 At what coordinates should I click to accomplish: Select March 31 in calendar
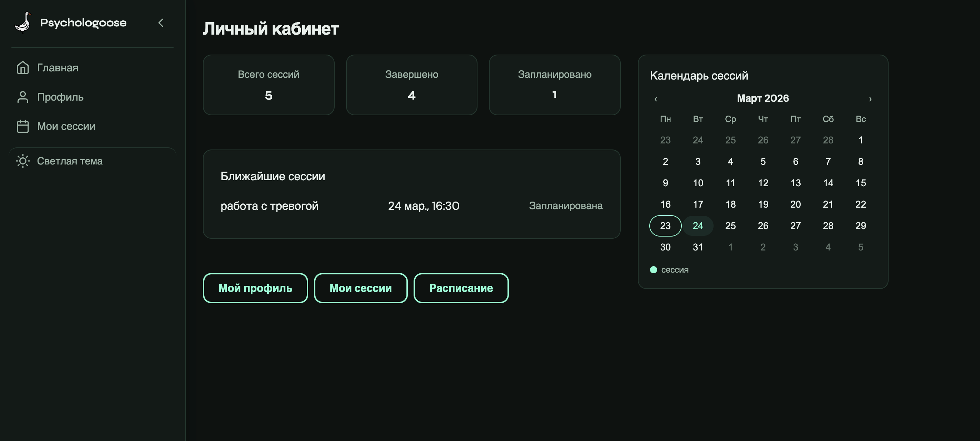698,247
